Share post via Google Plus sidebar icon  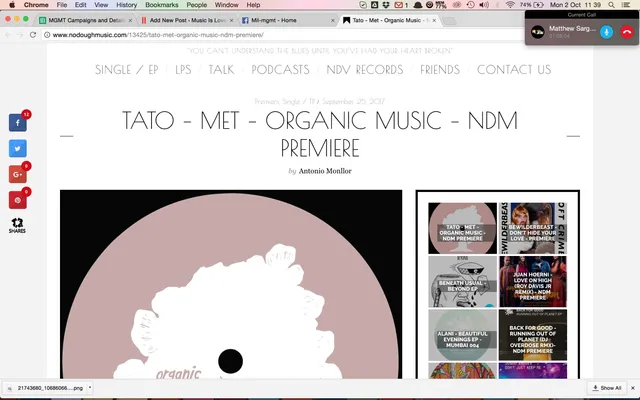[18, 174]
